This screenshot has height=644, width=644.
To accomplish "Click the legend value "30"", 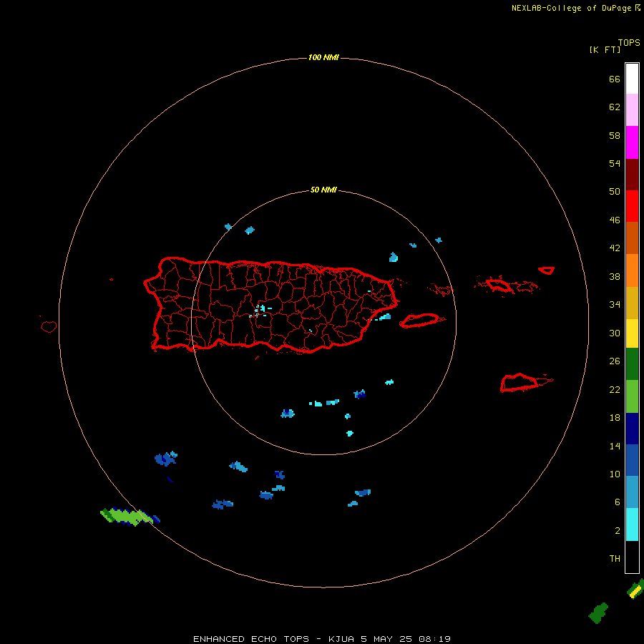I will coord(615,333).
